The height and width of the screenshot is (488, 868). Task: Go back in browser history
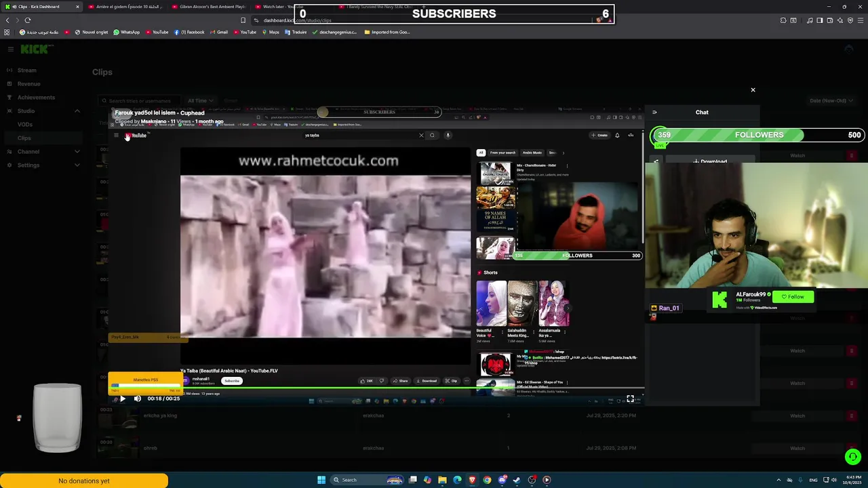pyautogui.click(x=7, y=20)
